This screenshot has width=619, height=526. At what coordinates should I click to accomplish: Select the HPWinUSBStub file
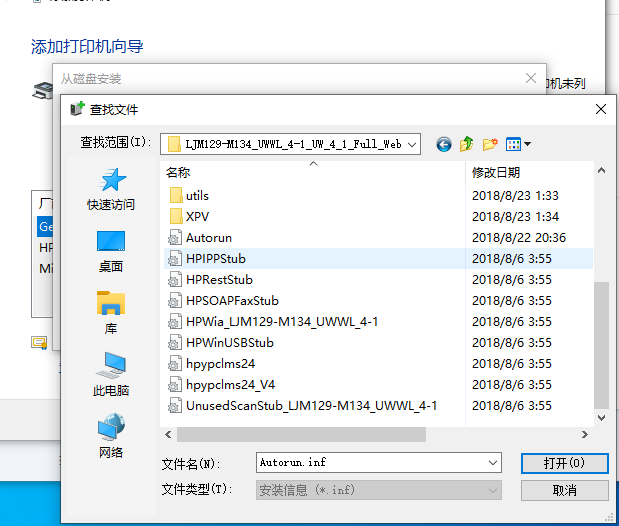(230, 342)
